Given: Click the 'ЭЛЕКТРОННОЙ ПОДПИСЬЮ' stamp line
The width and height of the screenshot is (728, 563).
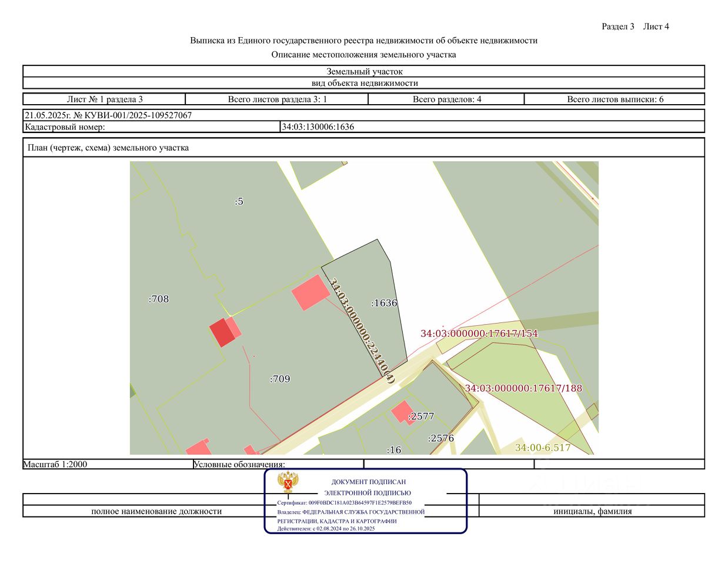Looking at the screenshot, I should click(368, 493).
